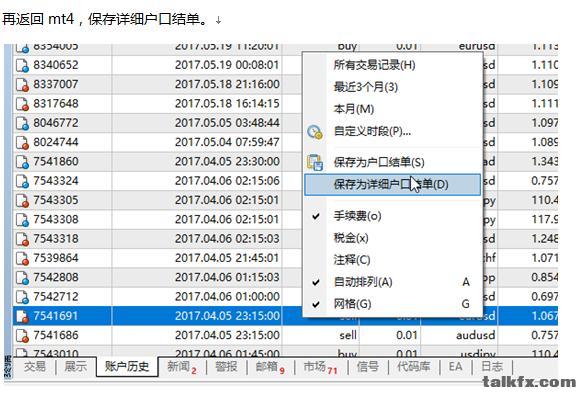This screenshot has height=393, width=581.
Task: Open the 日志 tab
Action: [492, 367]
